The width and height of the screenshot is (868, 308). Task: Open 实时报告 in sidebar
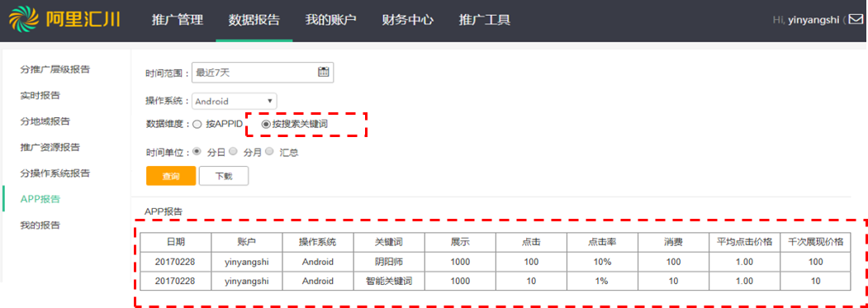tap(40, 95)
